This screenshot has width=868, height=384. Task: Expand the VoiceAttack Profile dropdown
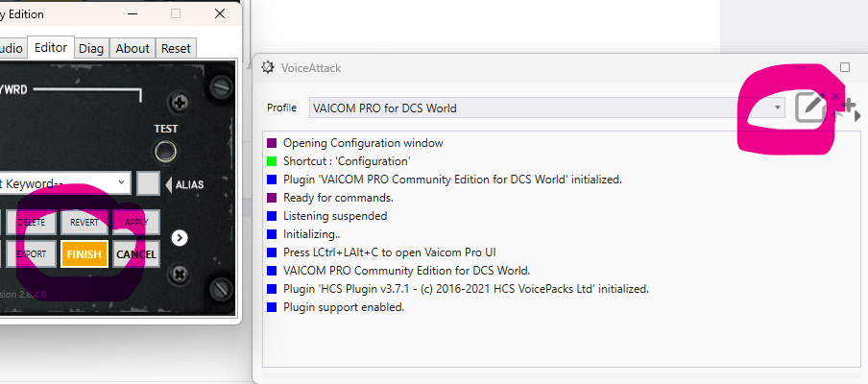click(778, 108)
